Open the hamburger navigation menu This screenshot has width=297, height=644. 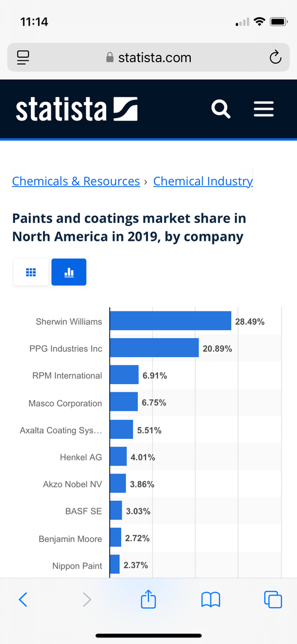[264, 109]
